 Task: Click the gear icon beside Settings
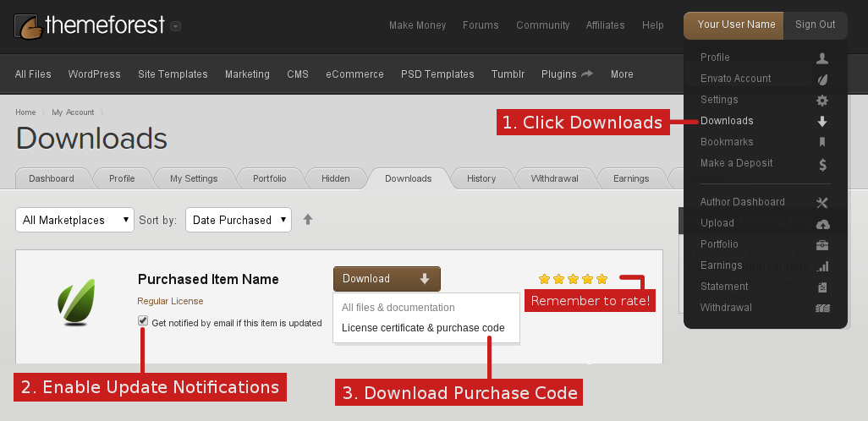point(821,101)
